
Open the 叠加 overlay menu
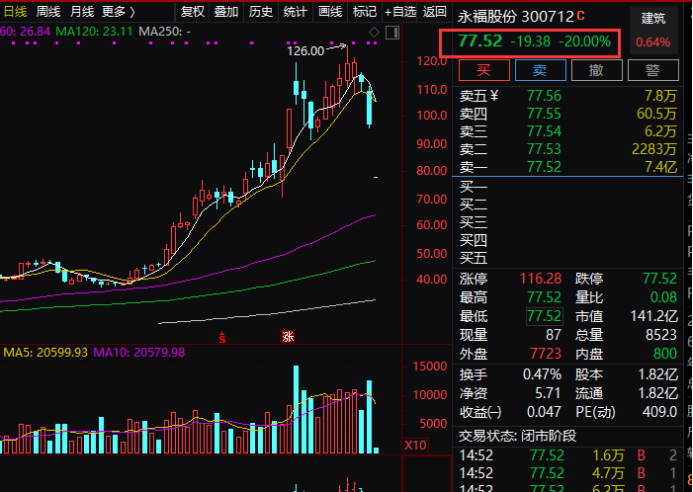click(x=226, y=12)
